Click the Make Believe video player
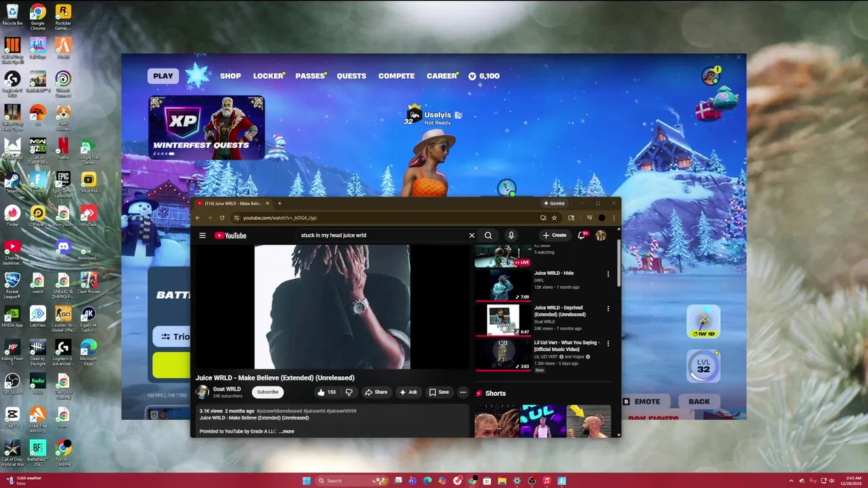 point(332,307)
